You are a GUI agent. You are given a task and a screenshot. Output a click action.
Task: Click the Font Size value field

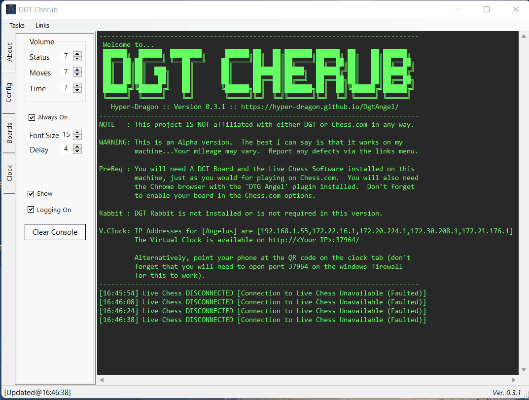[x=66, y=135]
